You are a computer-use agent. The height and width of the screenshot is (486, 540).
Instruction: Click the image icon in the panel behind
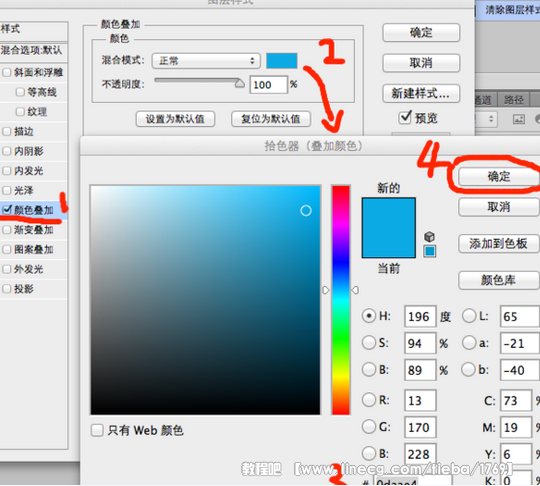pyautogui.click(x=519, y=119)
